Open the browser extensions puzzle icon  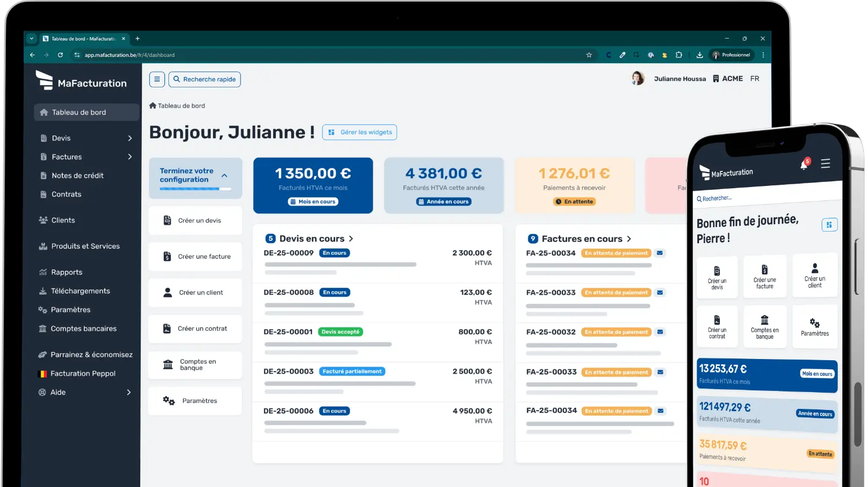pyautogui.click(x=679, y=55)
